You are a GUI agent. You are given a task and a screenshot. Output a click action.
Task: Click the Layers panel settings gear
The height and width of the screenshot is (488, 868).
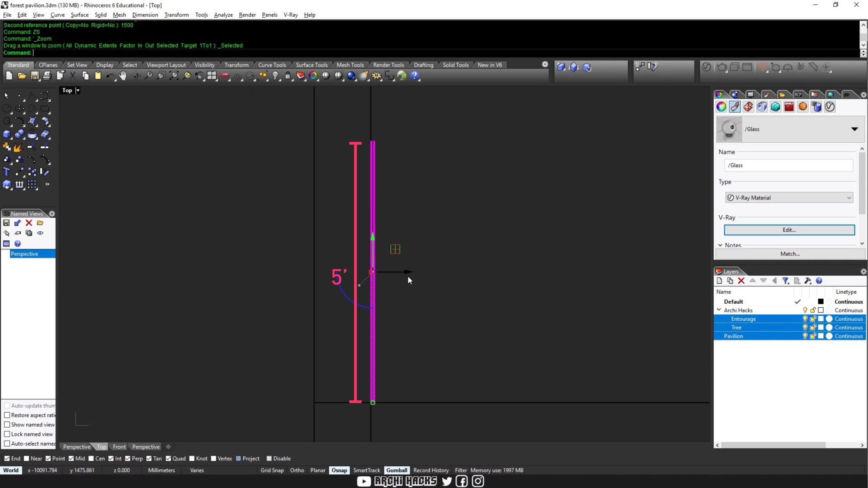[x=864, y=271]
